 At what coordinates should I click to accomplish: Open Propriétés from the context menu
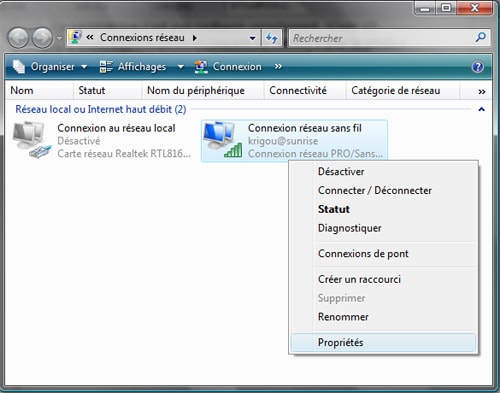383,342
